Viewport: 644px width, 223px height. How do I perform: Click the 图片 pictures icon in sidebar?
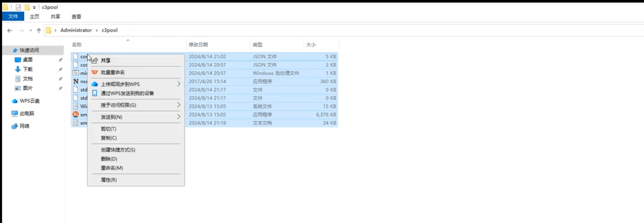click(18, 88)
